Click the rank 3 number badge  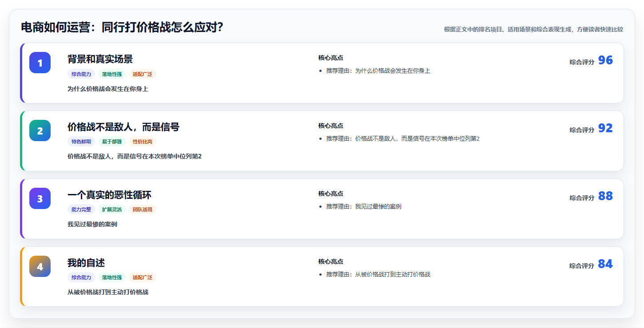click(40, 198)
